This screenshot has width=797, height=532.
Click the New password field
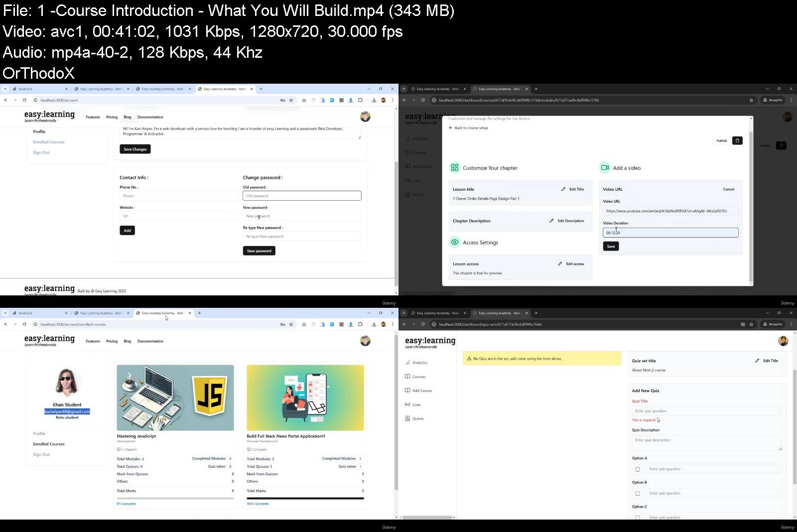point(302,216)
